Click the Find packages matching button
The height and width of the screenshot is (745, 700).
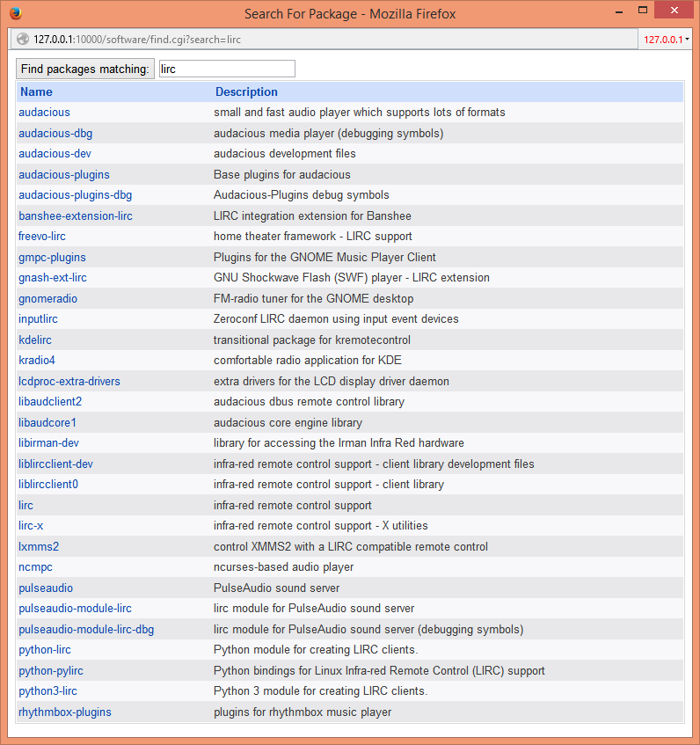(x=85, y=69)
